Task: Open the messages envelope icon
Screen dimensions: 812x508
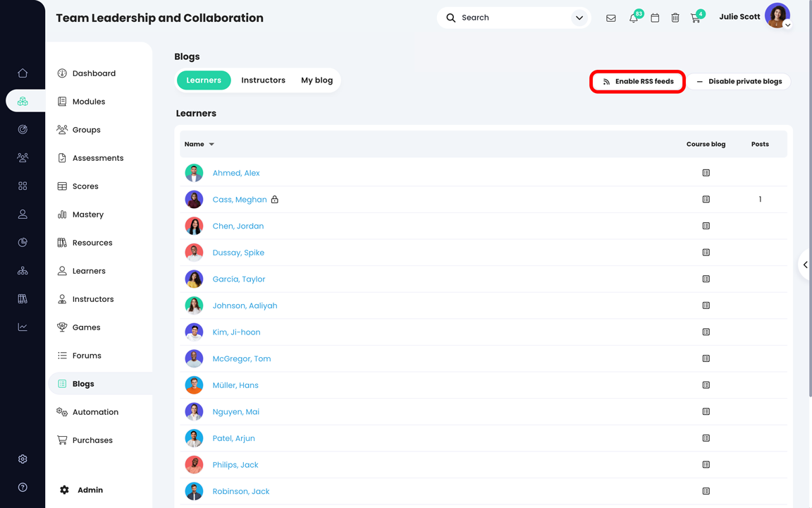Action: [x=611, y=18]
